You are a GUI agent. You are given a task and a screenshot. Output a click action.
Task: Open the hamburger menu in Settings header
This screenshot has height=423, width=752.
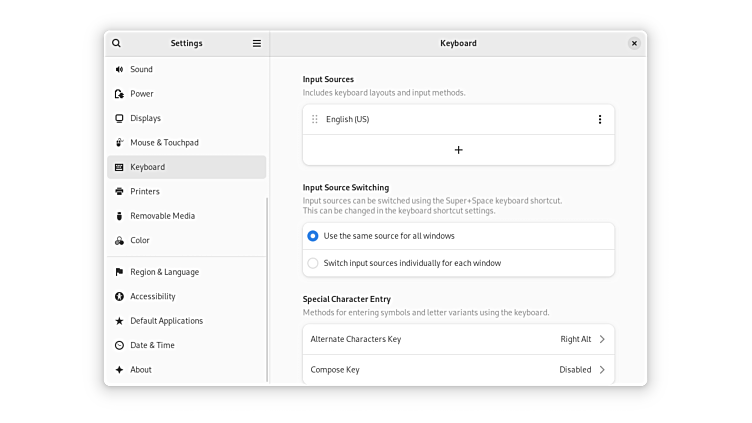257,43
